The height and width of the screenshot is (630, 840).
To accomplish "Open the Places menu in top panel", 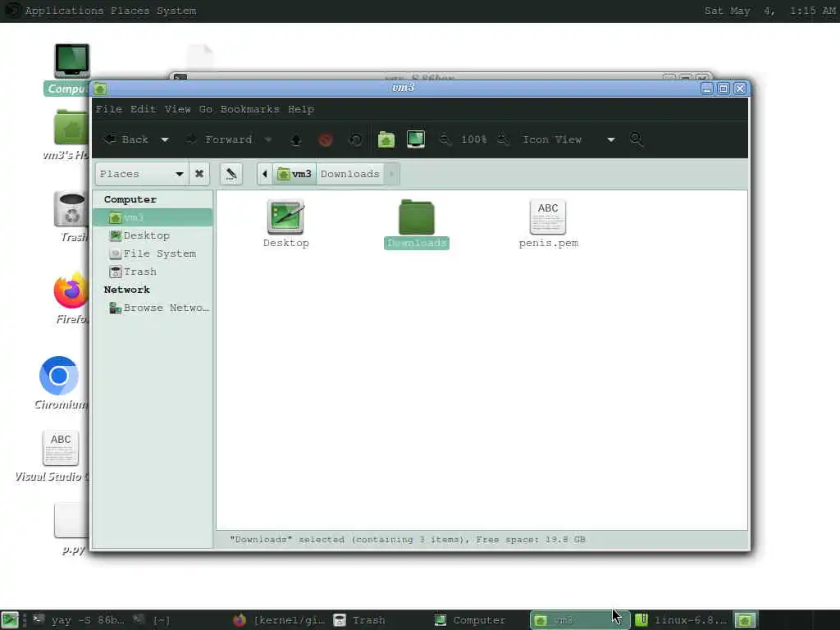I will [130, 11].
